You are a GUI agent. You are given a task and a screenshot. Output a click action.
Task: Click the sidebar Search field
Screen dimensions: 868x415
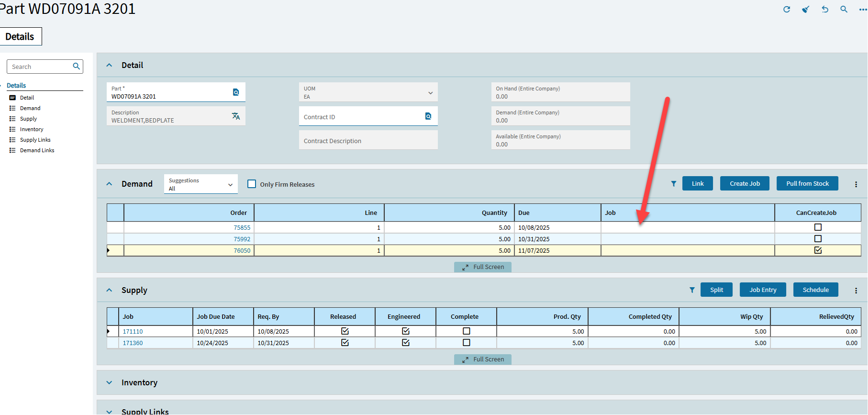tap(41, 67)
